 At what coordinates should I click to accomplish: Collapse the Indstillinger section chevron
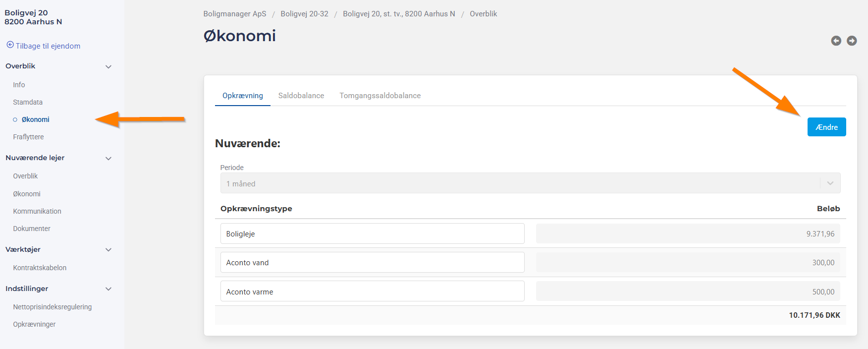pyautogui.click(x=108, y=289)
